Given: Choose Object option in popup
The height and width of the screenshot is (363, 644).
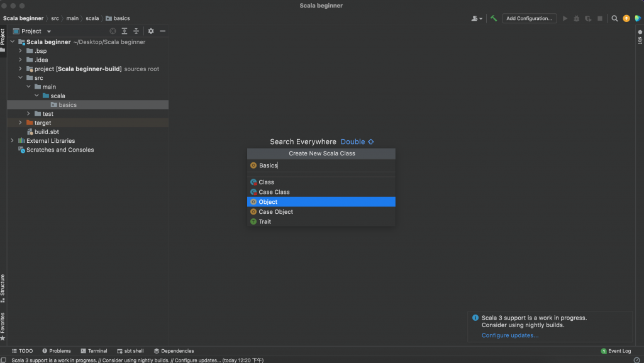Looking at the screenshot, I should [x=321, y=201].
